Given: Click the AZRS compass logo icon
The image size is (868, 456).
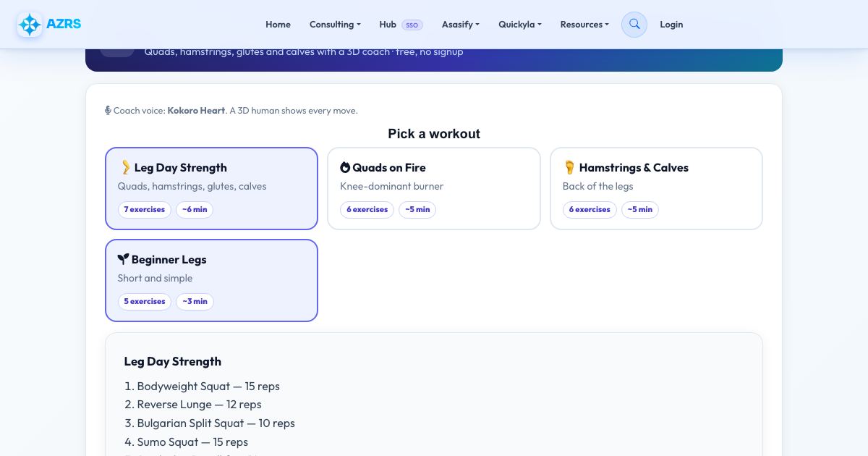Looking at the screenshot, I should (30, 25).
